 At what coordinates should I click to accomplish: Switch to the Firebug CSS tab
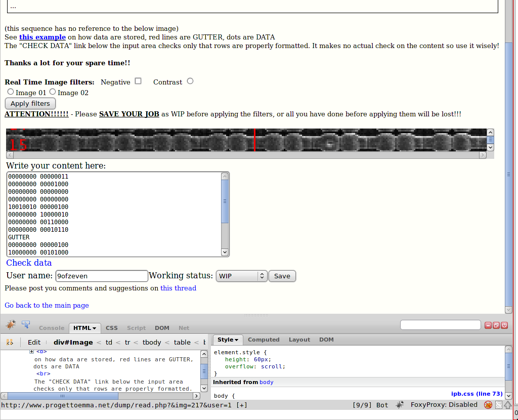(111, 328)
